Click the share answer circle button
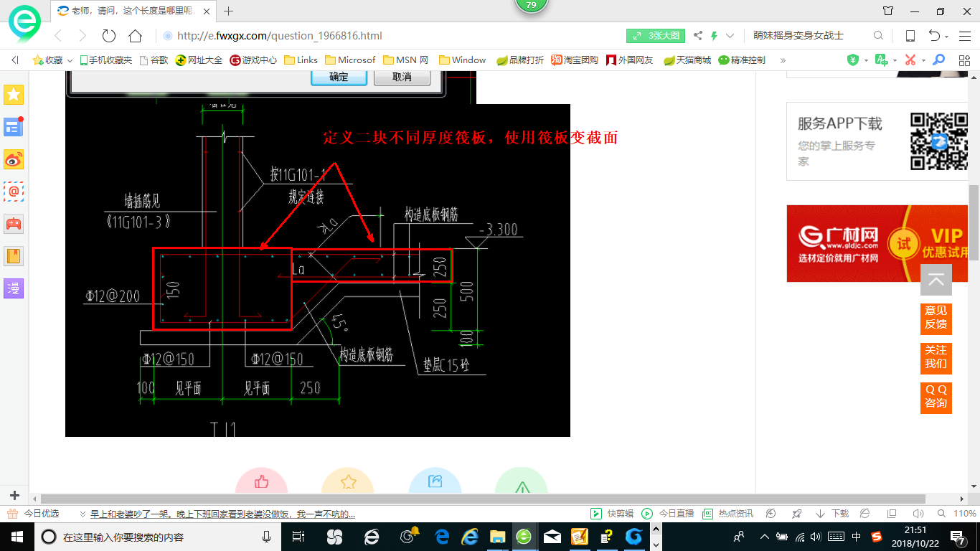This screenshot has width=980, height=551. tap(435, 481)
